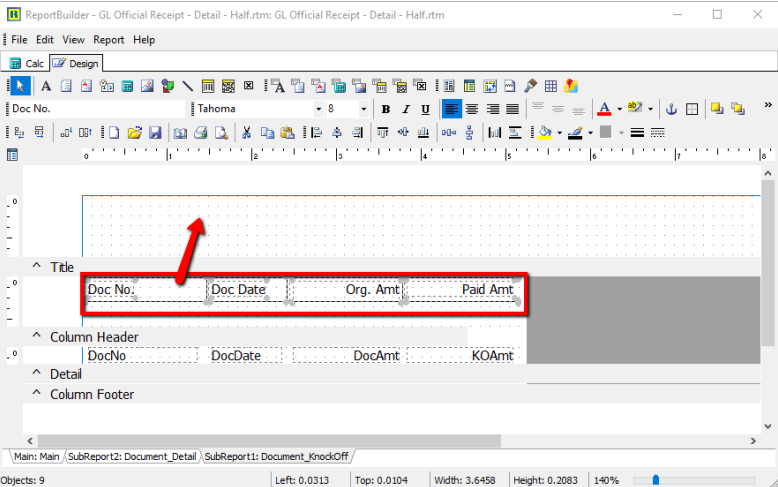Viewport: 778px width, 487px height.
Task: Click the red font color swatch
Action: pyautogui.click(x=603, y=109)
